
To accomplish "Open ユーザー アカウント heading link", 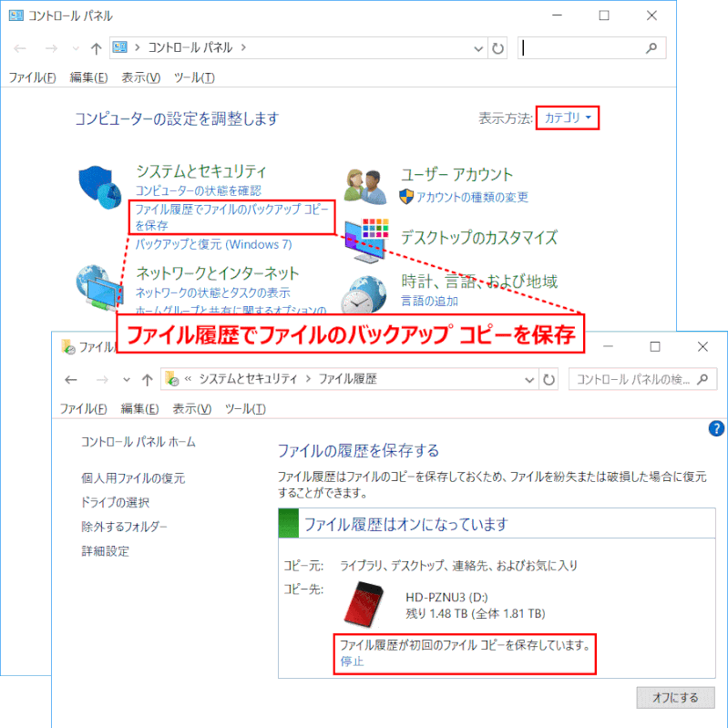I will click(456, 175).
